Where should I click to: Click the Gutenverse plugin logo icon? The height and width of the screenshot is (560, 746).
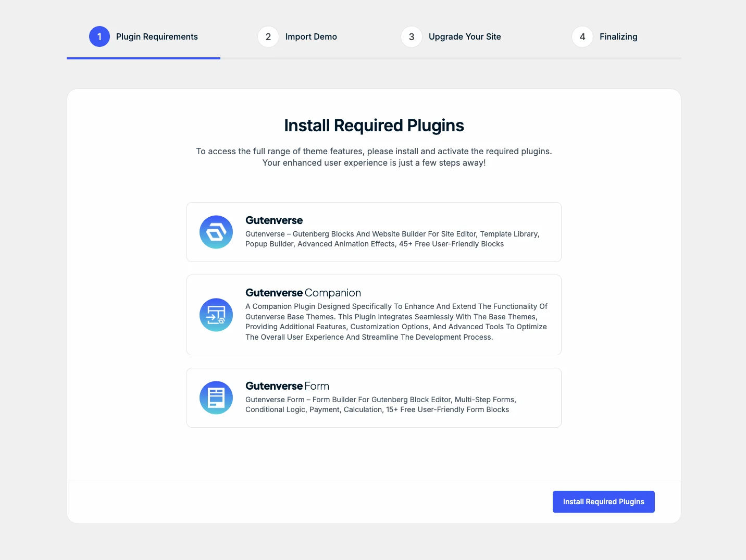(x=216, y=232)
